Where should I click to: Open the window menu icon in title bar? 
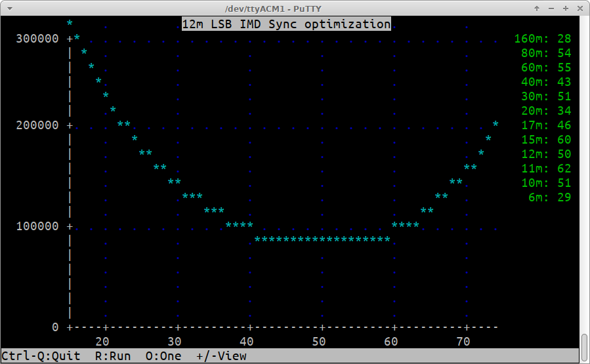point(9,8)
